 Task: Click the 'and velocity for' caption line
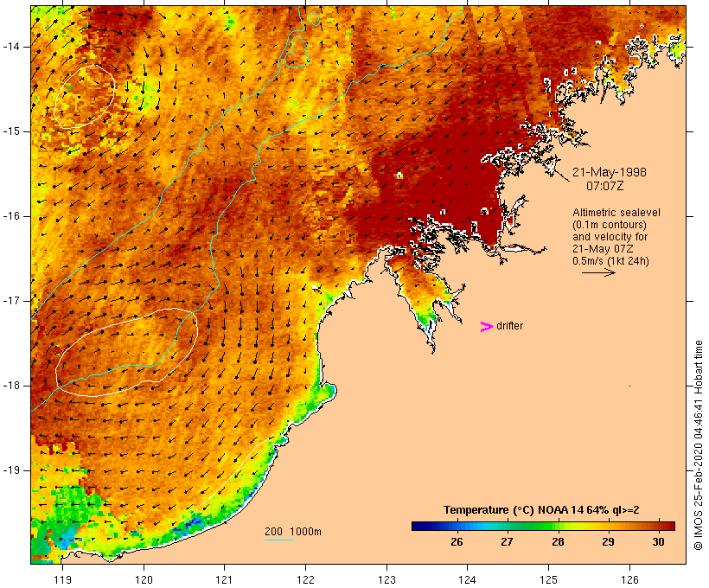tap(610, 237)
